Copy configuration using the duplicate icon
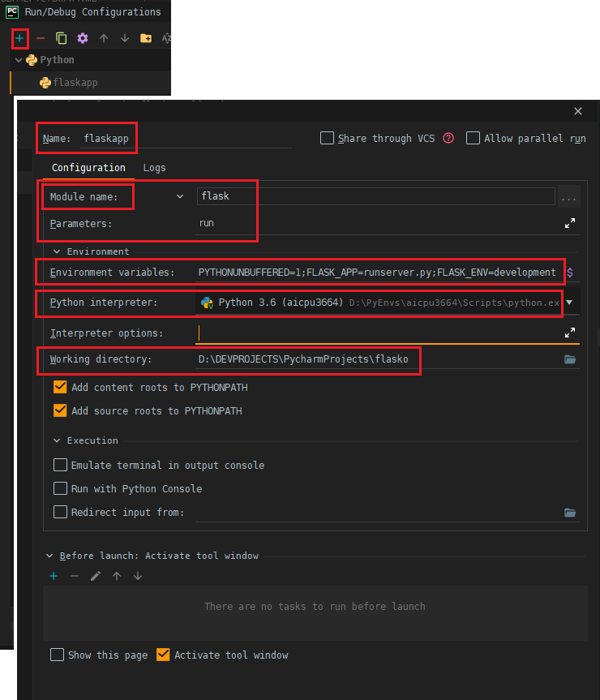600x700 pixels. (x=61, y=38)
